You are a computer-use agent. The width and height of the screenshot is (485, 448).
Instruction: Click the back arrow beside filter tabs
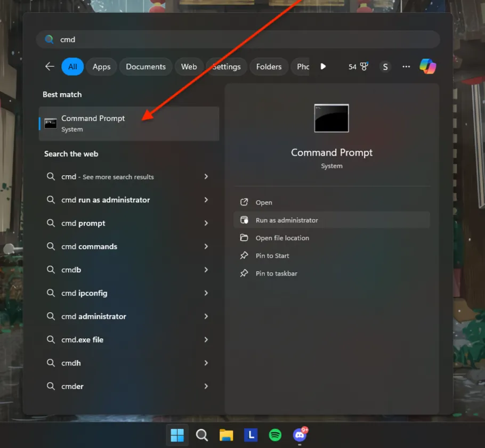tap(50, 67)
